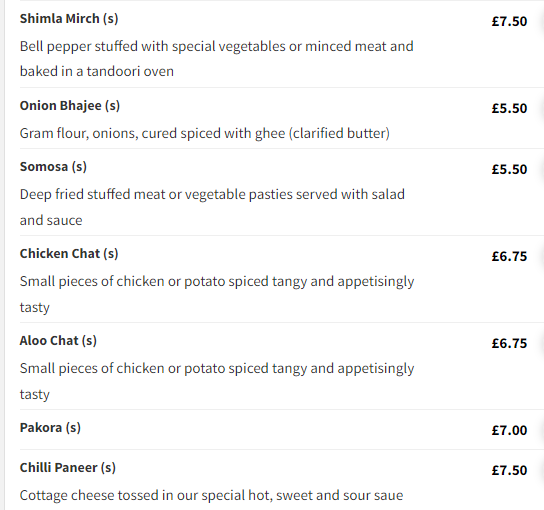
Task: Choose the Somosa (s) starter
Action: (53, 167)
